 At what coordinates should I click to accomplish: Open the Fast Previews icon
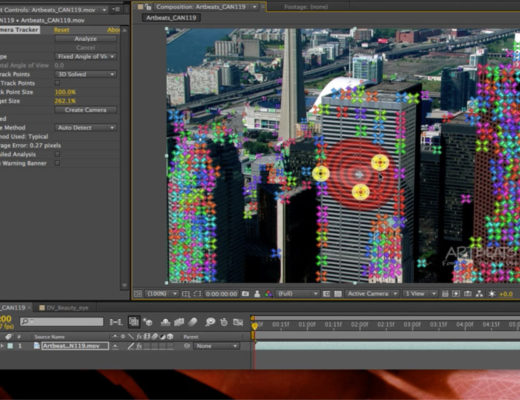[x=456, y=294]
